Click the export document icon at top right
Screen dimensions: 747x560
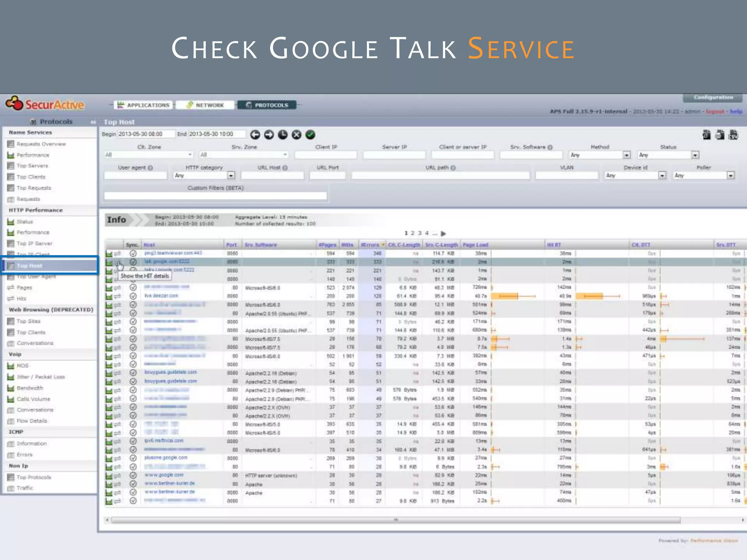point(707,135)
